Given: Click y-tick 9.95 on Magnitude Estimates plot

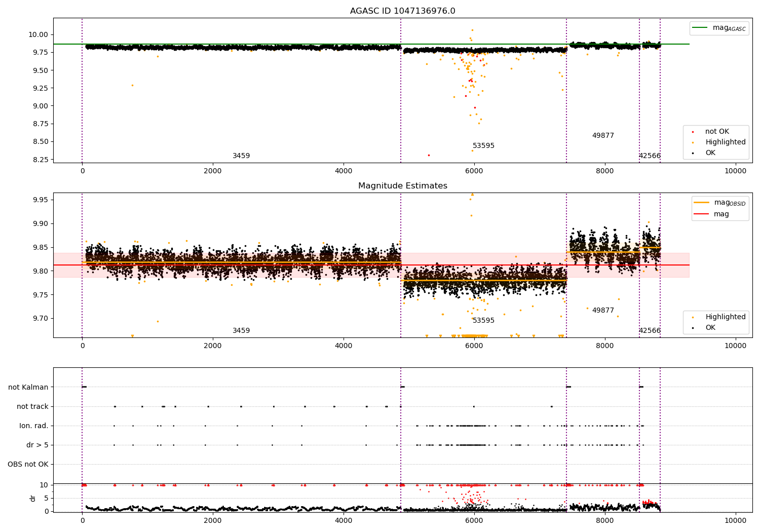Looking at the screenshot, I should point(40,200).
